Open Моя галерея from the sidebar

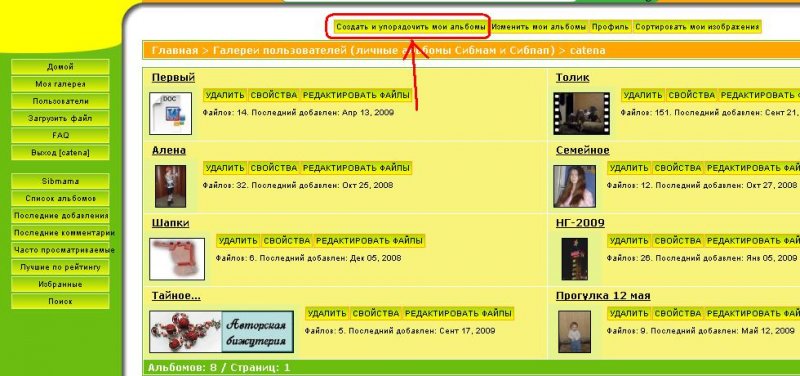60,84
